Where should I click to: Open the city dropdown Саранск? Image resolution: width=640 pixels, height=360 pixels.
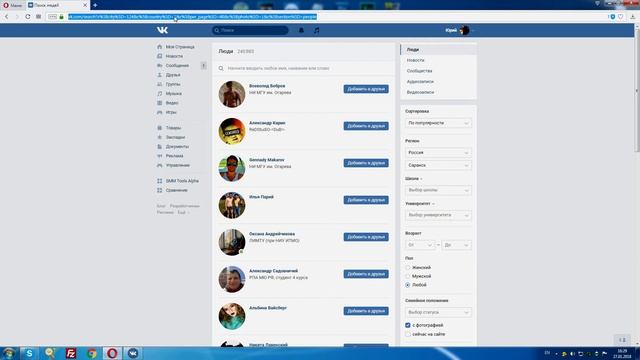point(438,165)
